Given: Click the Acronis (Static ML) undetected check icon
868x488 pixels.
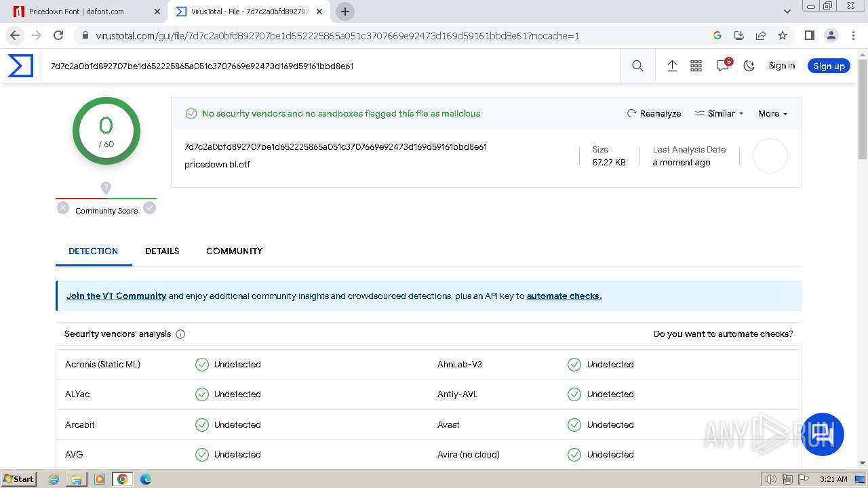Looking at the screenshot, I should (202, 365).
